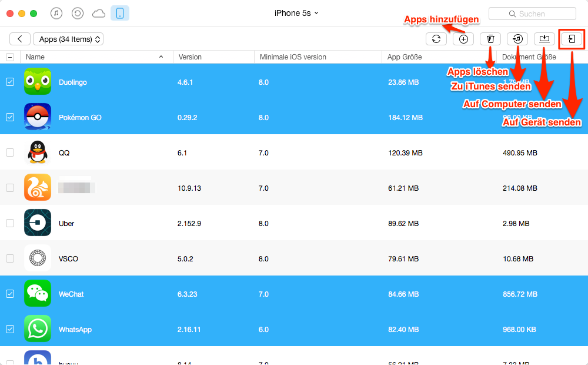Click the 490.95 MB document size
Image resolution: width=588 pixels, height=365 pixels.
point(520,153)
